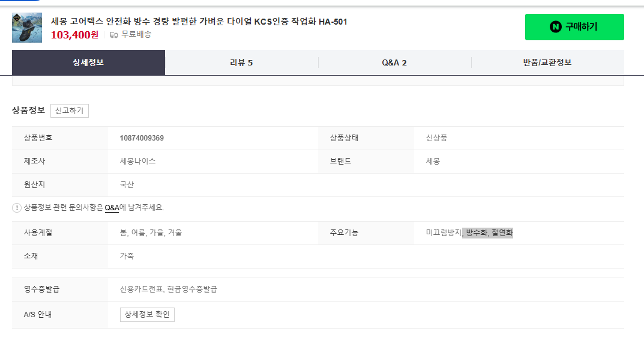
Task: Click the safety shoe product thumbnail
Action: (x=26, y=28)
